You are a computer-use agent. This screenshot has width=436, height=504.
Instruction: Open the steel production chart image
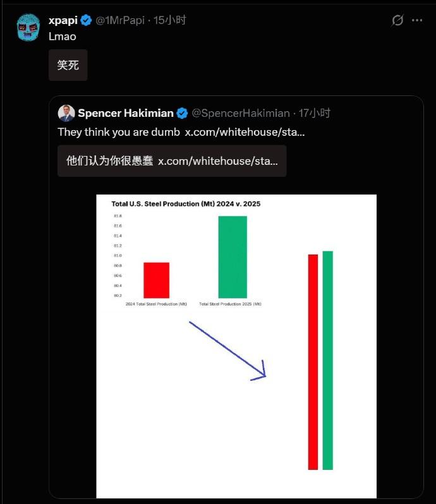[x=236, y=346]
